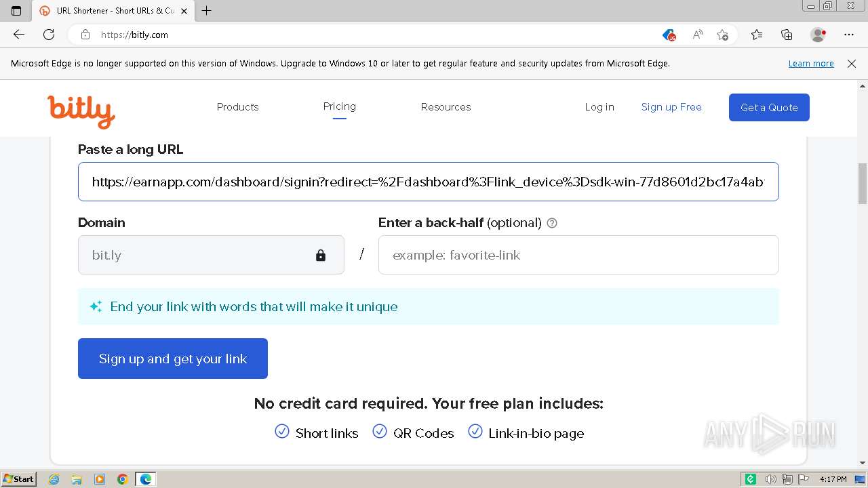Image resolution: width=868 pixels, height=488 pixels.
Task: Dismiss the Edge unsupported notification bar
Action: point(852,64)
